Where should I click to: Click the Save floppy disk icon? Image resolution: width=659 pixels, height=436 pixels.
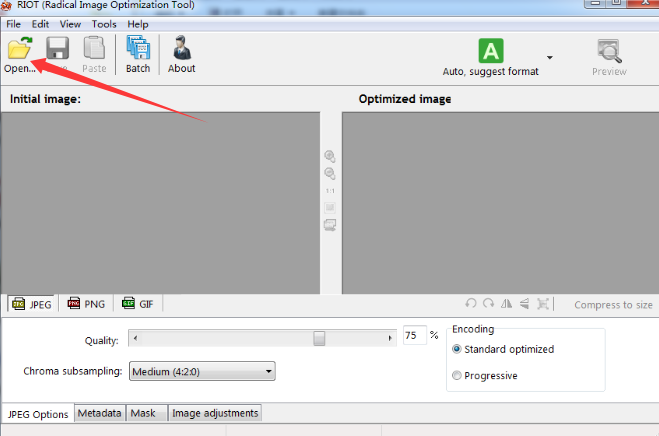click(x=57, y=48)
